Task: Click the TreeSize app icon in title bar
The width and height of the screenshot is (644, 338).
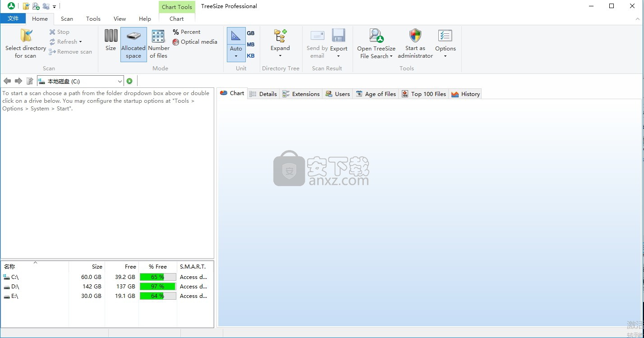Action: 11,6
